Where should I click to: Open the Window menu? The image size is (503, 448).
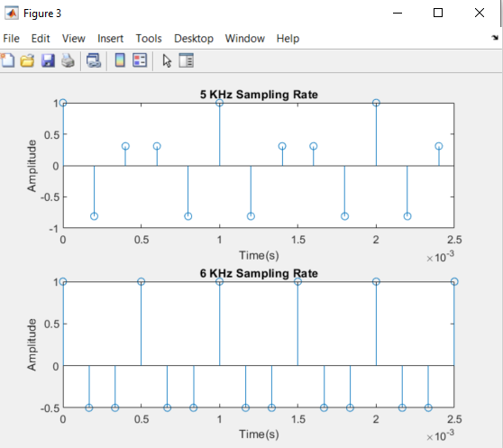tap(245, 39)
